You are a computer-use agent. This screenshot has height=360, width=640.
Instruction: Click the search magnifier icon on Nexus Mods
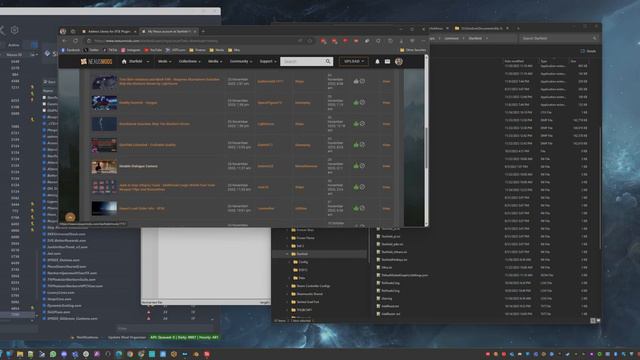(328, 61)
